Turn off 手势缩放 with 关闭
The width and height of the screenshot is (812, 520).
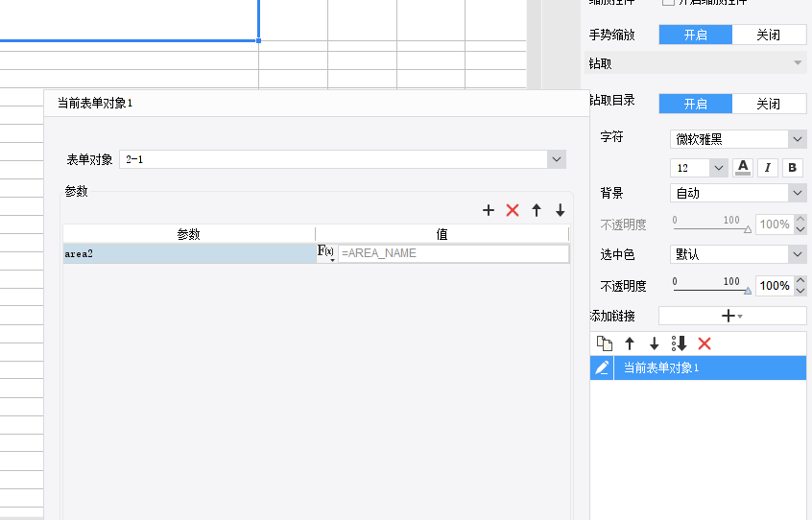click(x=769, y=35)
